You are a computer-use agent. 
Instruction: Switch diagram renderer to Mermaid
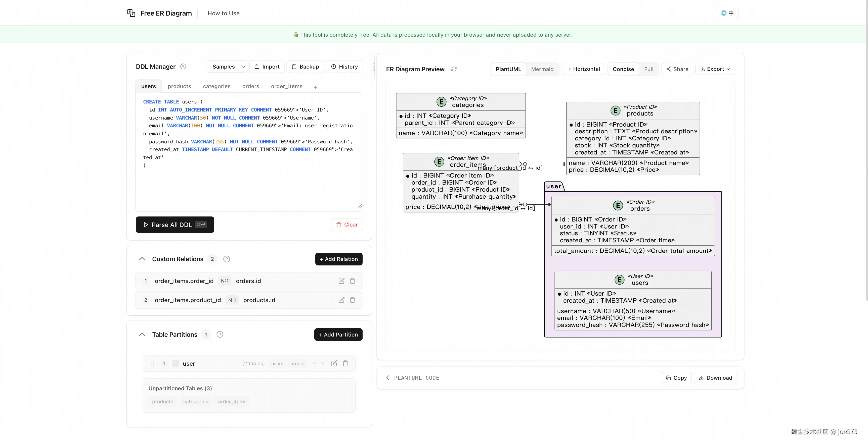click(x=542, y=69)
